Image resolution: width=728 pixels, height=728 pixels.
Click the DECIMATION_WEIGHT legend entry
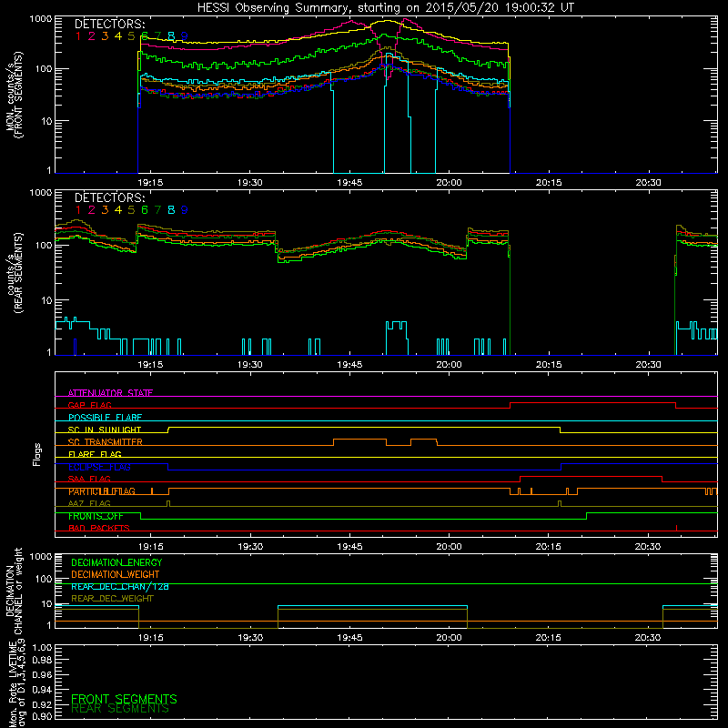click(x=116, y=574)
